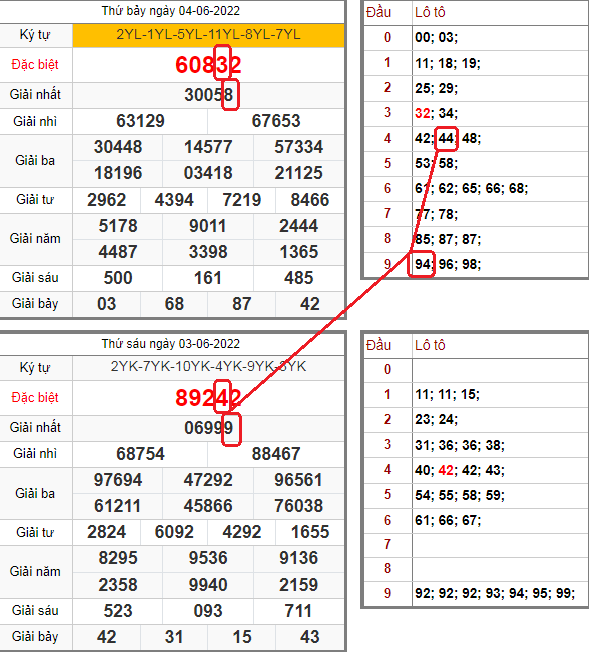Screen dimensions: 589x652
Task: Select fourth prize number 2962
Action: (106, 200)
